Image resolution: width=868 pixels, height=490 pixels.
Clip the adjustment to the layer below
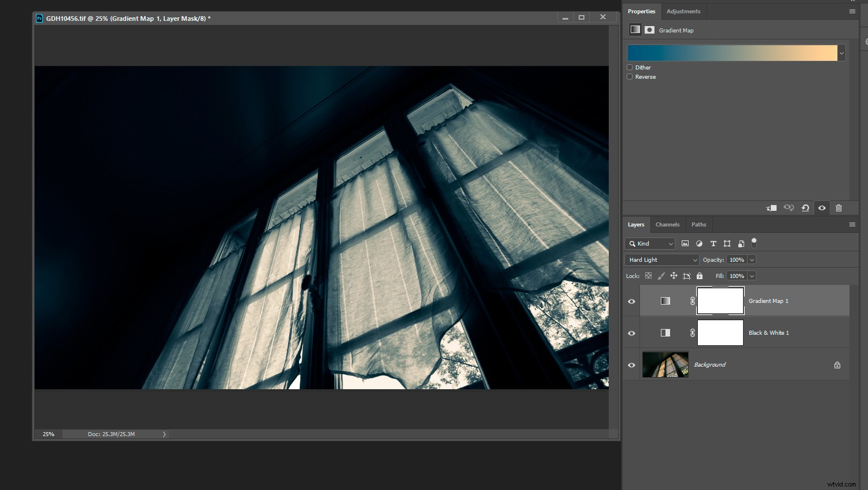[x=771, y=208]
